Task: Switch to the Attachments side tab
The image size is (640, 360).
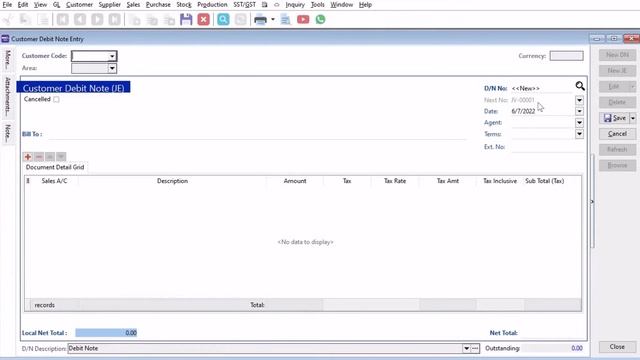Action: point(7,97)
